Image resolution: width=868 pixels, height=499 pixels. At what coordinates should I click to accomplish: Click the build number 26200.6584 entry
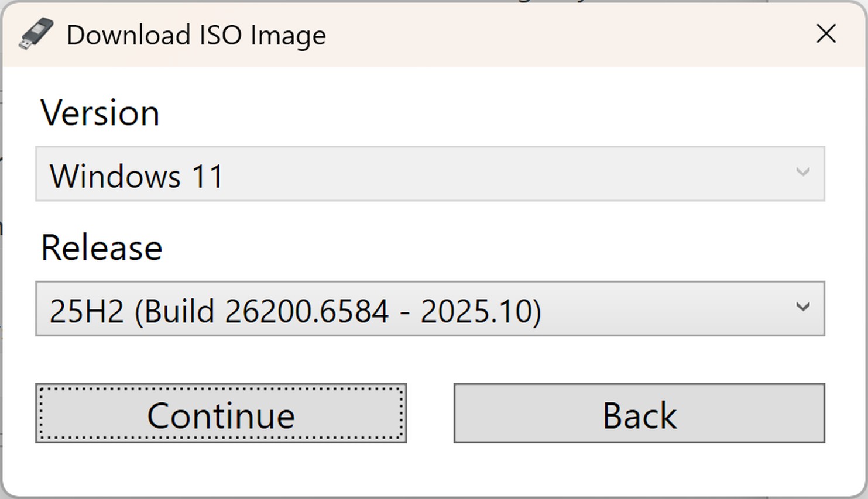tap(306, 311)
